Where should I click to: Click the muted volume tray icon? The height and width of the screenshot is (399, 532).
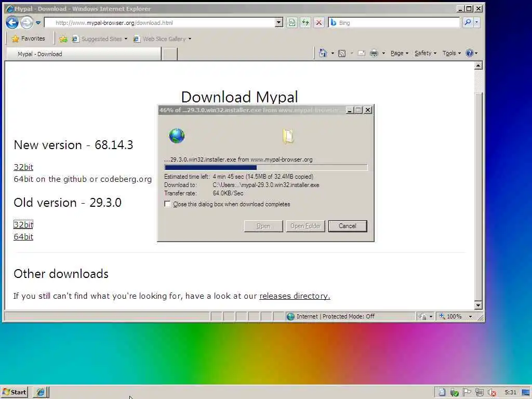492,393
